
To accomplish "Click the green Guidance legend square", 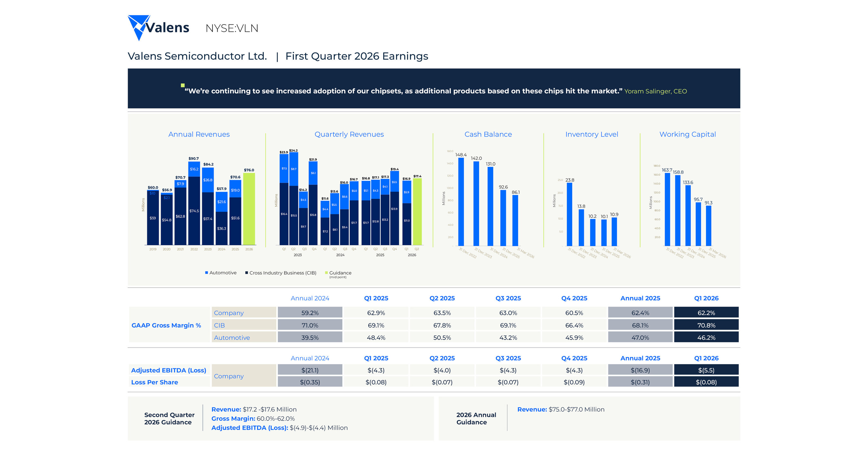I will point(326,273).
